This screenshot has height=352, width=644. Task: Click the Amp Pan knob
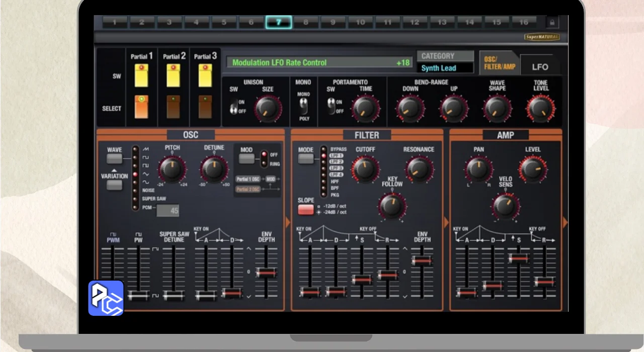[478, 169]
